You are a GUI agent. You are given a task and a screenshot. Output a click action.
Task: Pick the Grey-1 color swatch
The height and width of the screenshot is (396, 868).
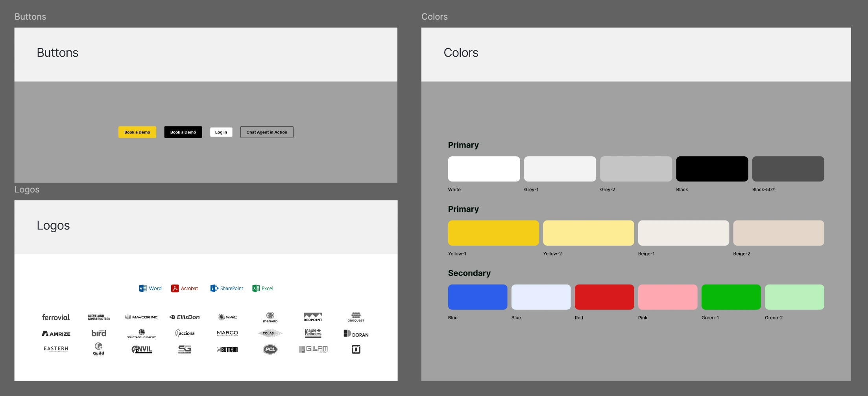coord(560,169)
